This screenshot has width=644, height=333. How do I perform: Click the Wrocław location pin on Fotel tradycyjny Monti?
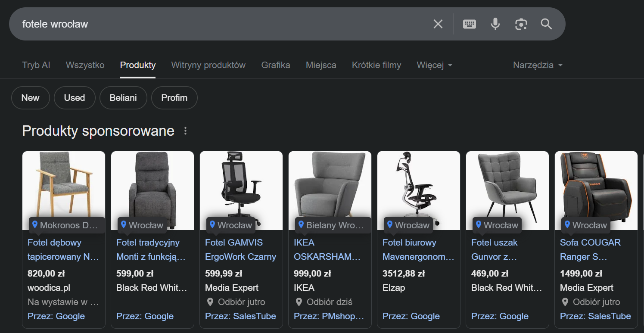123,225
